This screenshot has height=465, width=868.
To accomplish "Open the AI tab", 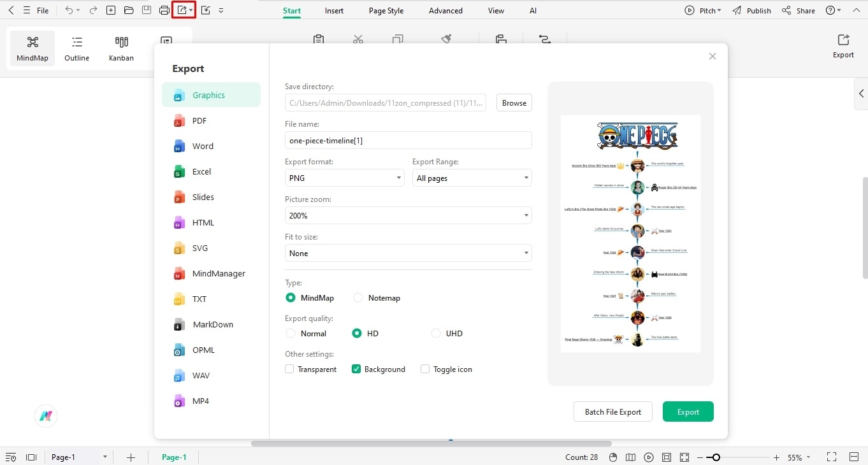I will point(533,10).
